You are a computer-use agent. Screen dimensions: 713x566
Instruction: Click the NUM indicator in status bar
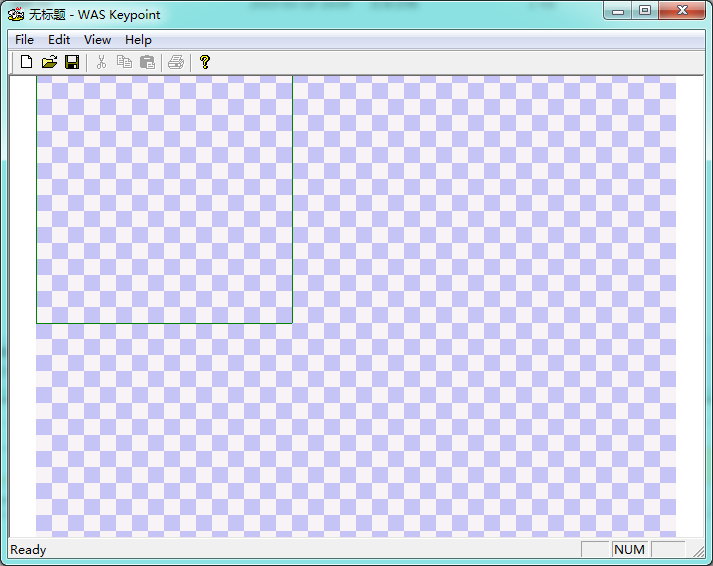click(x=629, y=550)
